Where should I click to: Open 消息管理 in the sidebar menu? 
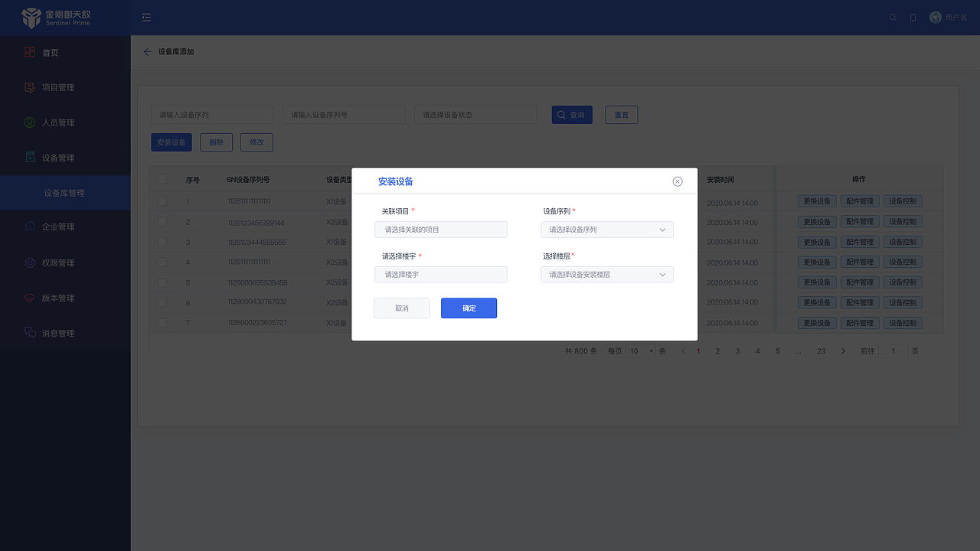click(x=65, y=333)
